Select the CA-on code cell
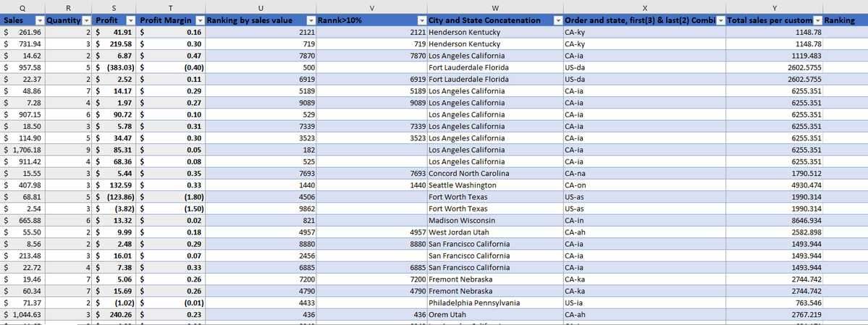The height and width of the screenshot is (325, 868). (x=645, y=185)
